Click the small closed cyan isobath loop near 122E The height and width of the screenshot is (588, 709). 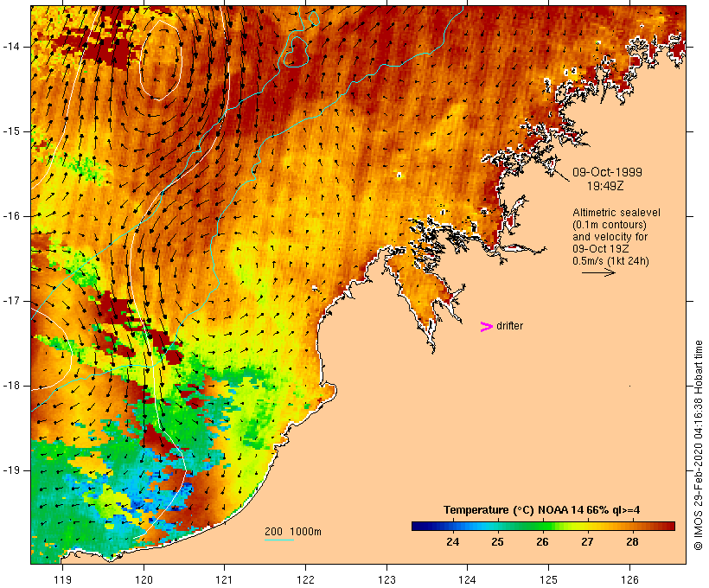(312, 17)
